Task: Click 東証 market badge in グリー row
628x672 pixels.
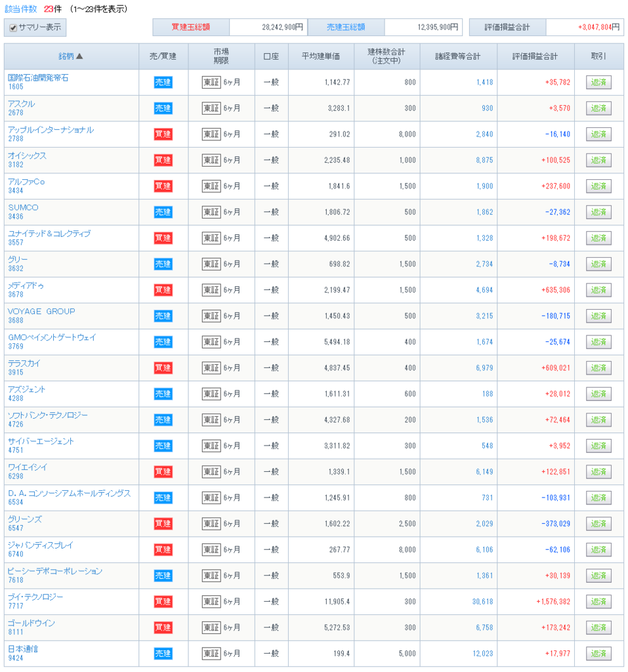Action: click(211, 264)
